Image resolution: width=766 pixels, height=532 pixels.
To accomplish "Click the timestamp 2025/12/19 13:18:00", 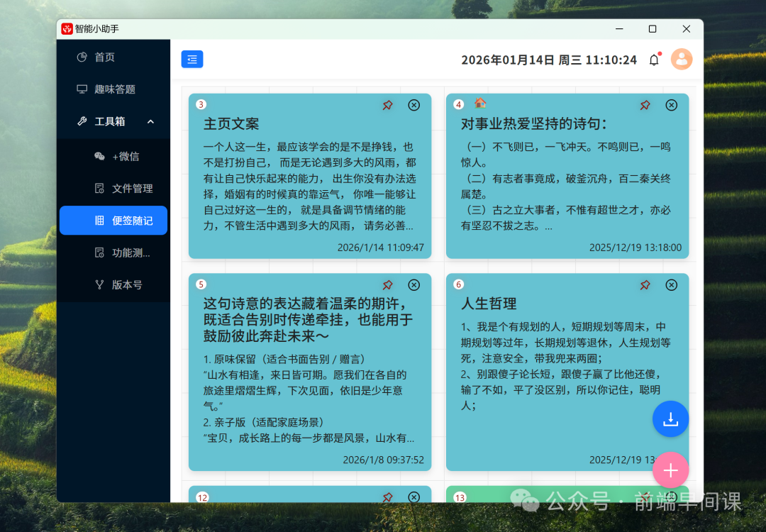I will 635,248.
